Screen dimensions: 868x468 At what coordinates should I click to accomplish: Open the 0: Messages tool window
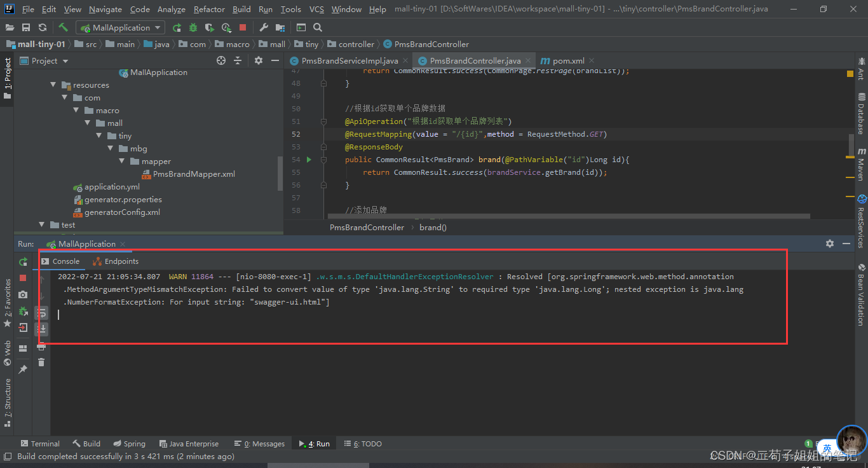[259, 443]
